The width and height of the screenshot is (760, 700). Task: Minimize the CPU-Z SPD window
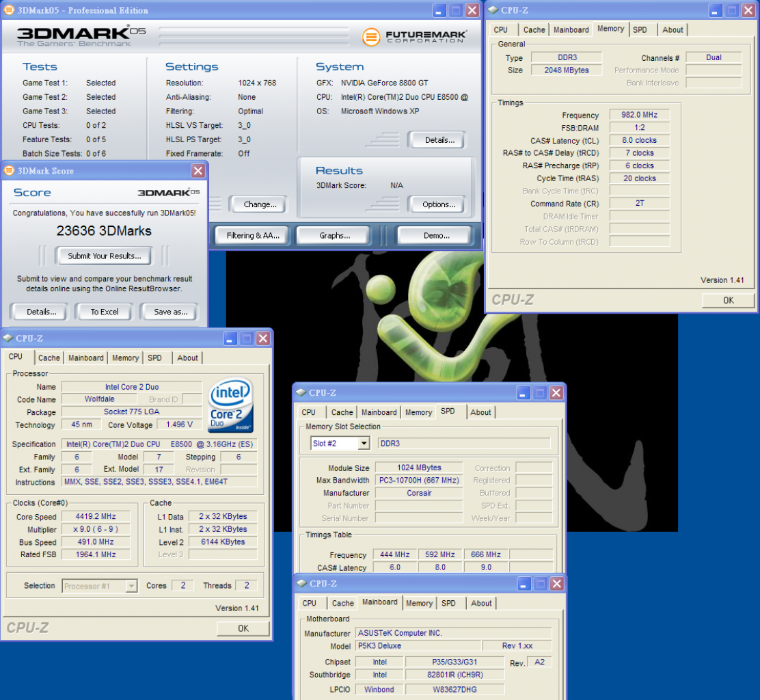point(524,392)
